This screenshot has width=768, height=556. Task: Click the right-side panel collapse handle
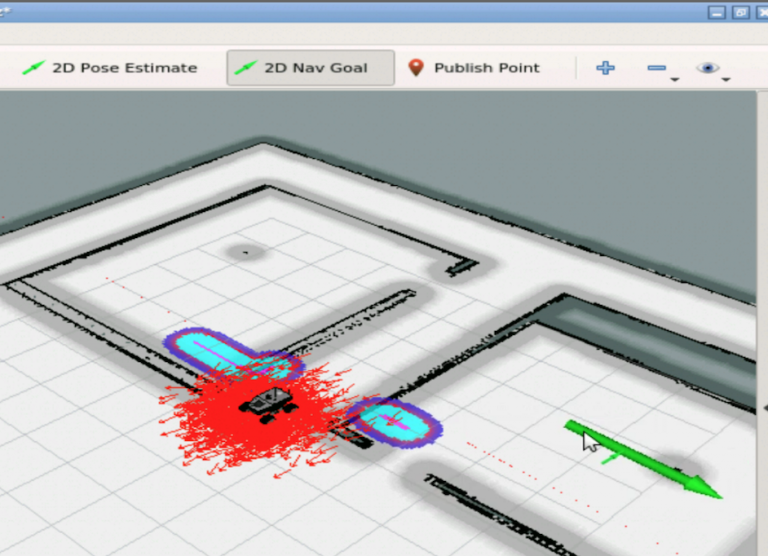[765, 408]
